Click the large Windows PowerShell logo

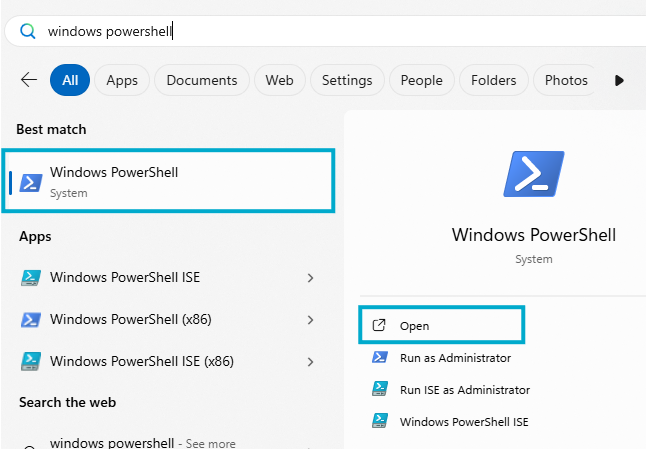click(x=534, y=173)
